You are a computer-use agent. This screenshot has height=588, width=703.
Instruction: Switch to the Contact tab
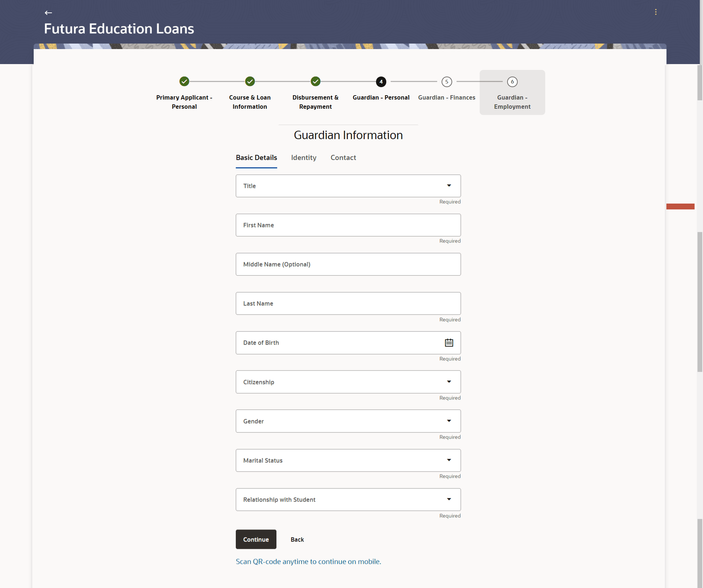tap(343, 158)
